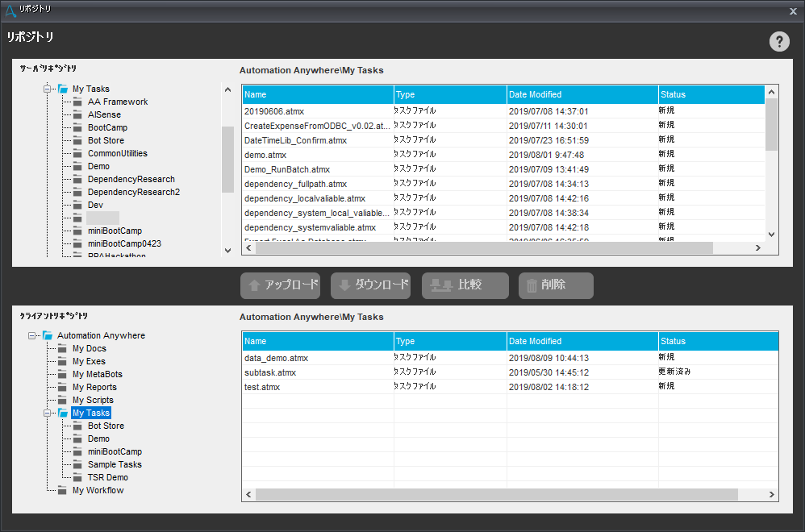Screen dimensions: 805x532
Task: Click the Dev folder icon
Action: [77, 206]
